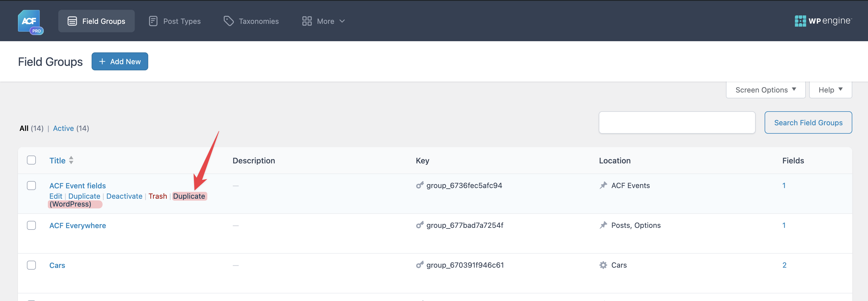Click the key icon beside group_677bad7a7254f
Image resolution: width=868 pixels, height=301 pixels.
(x=419, y=225)
